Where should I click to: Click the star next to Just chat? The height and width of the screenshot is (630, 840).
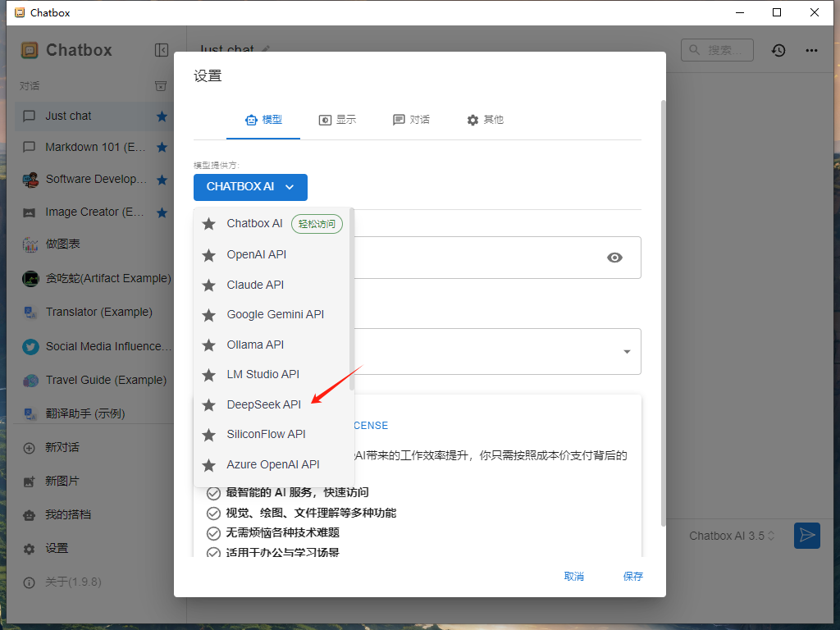pos(162,116)
